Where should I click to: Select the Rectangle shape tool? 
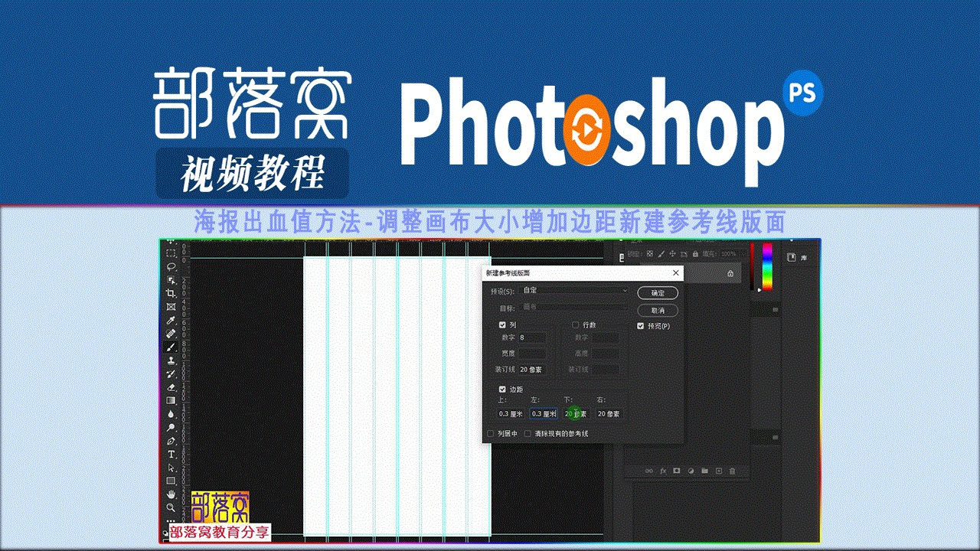pos(171,481)
